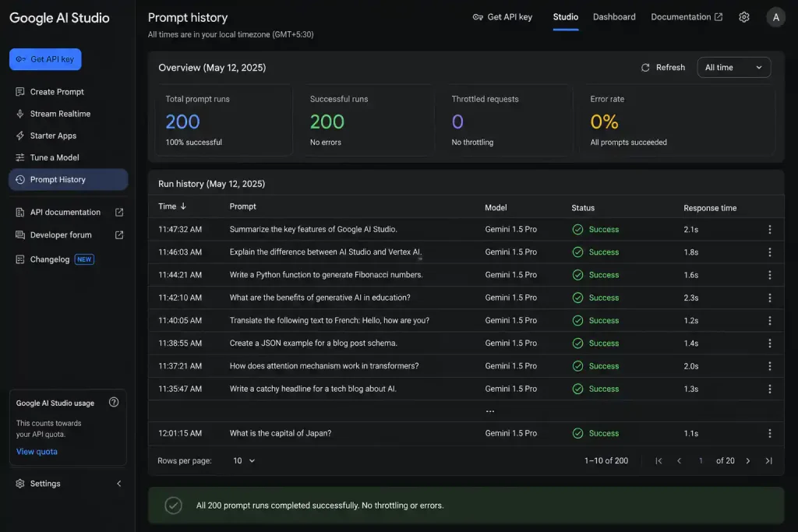Image resolution: width=798 pixels, height=532 pixels.
Task: Open API documentation in the sidebar
Action: coord(69,212)
